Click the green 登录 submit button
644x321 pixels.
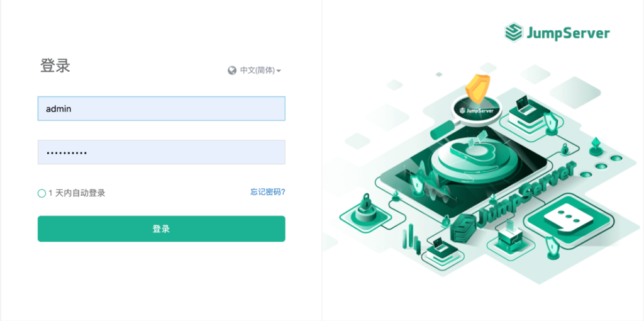coord(162,229)
